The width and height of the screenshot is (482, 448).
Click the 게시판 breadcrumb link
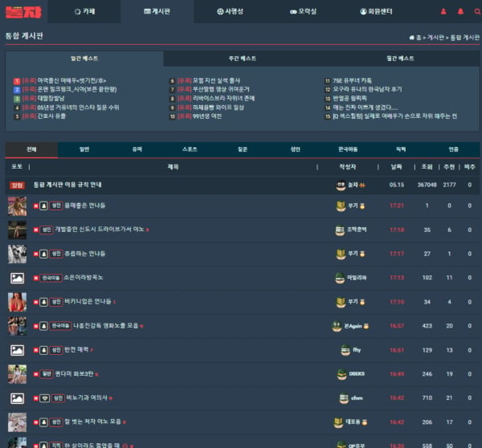435,38
